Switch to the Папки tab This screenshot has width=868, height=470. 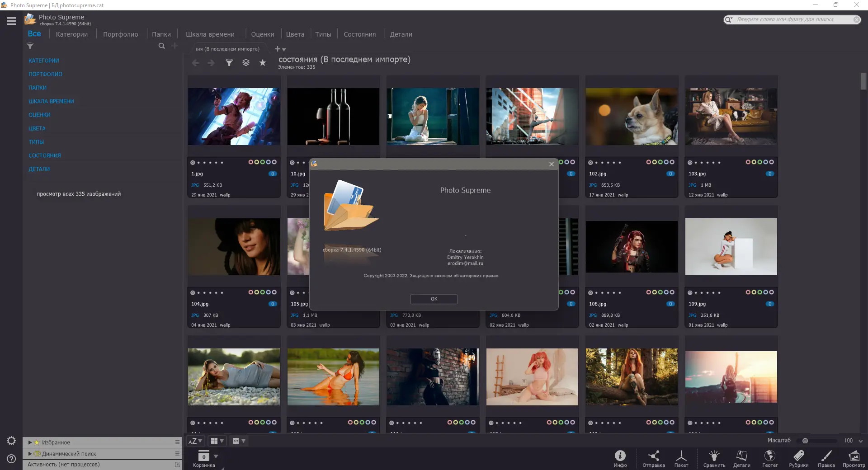161,34
